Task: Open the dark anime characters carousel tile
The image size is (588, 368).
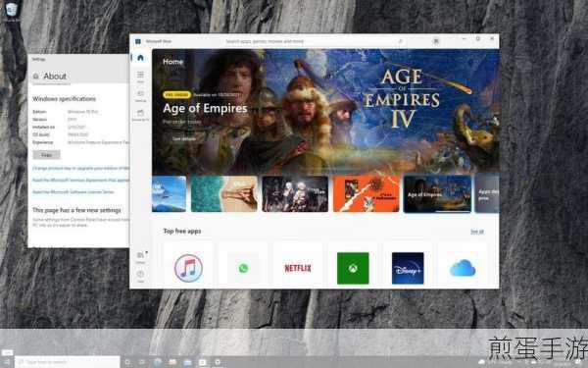Action: click(x=295, y=193)
